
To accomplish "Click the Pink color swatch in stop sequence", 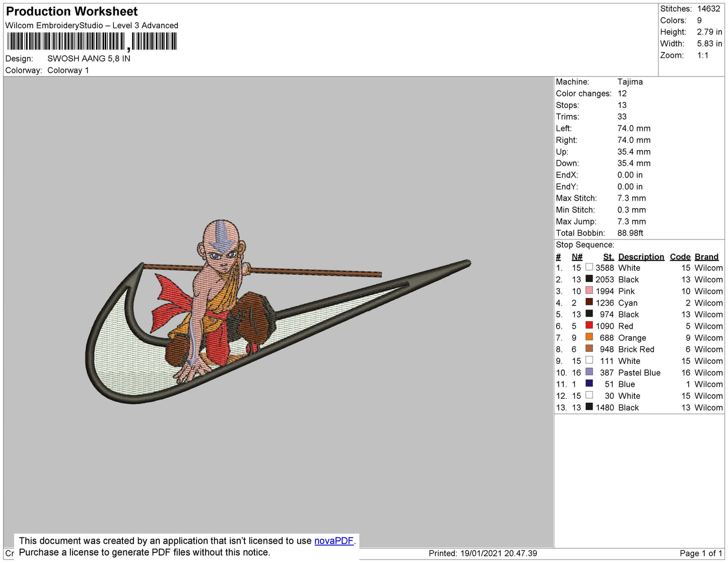I will [x=589, y=290].
